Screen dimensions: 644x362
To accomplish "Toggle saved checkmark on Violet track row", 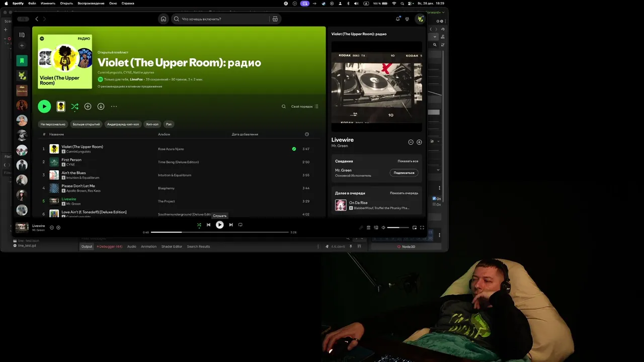I will [294, 149].
